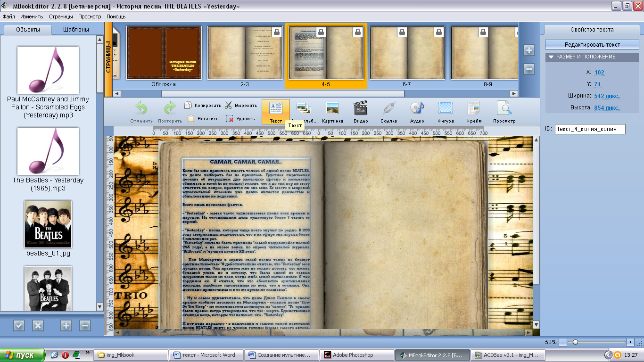Toggle lock on page 7 thumbnail
The width and height of the screenshot is (644, 362).
[x=439, y=32]
